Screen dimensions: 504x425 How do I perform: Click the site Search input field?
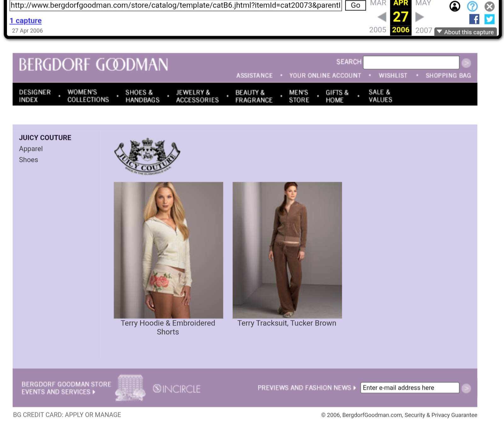(411, 62)
